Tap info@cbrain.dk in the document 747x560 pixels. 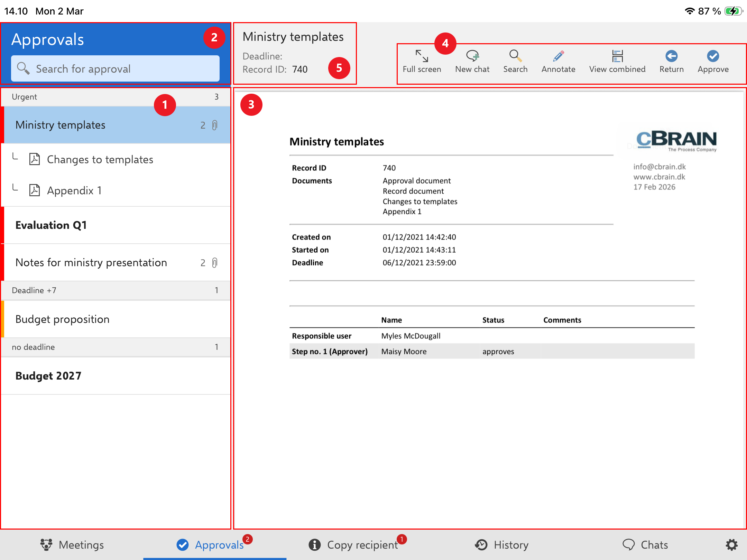click(x=660, y=167)
